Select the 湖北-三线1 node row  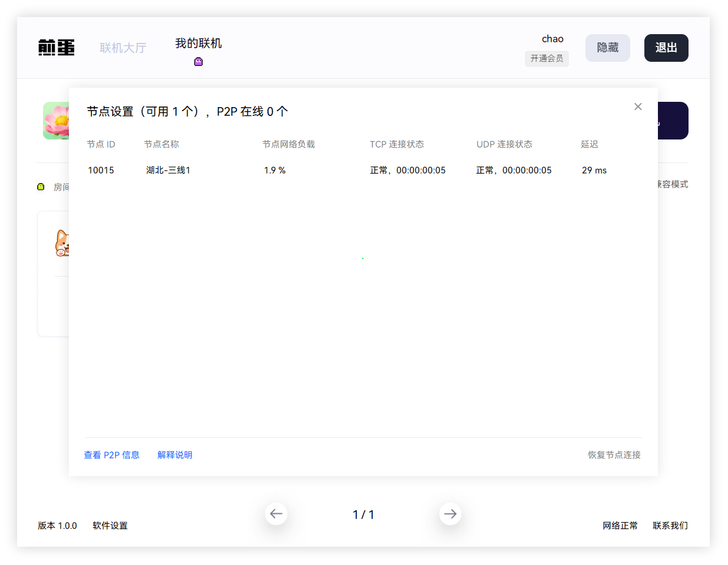[168, 170]
